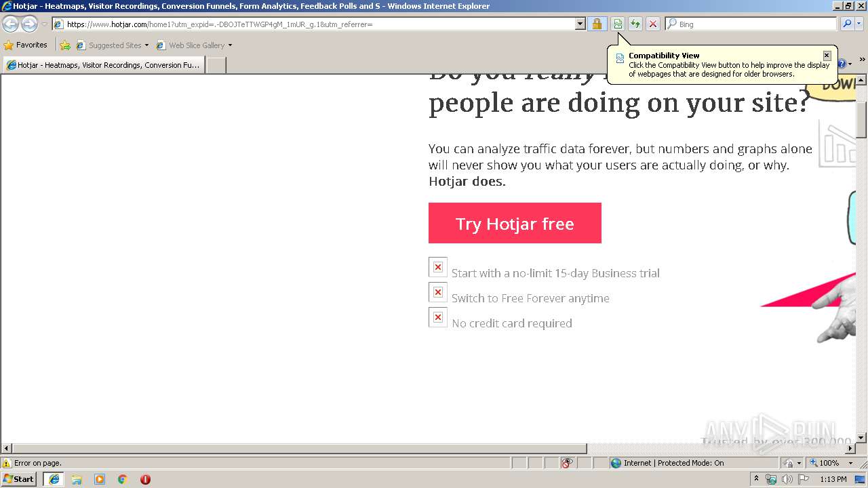Click broken image beside Switch to Free Forever
The width and height of the screenshot is (868, 488).
[x=438, y=292]
